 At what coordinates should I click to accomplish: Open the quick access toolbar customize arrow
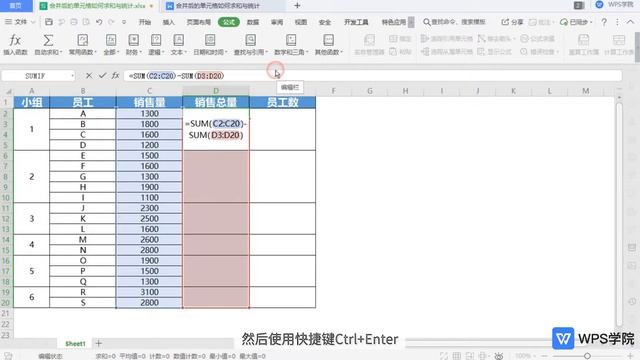pyautogui.click(x=124, y=22)
